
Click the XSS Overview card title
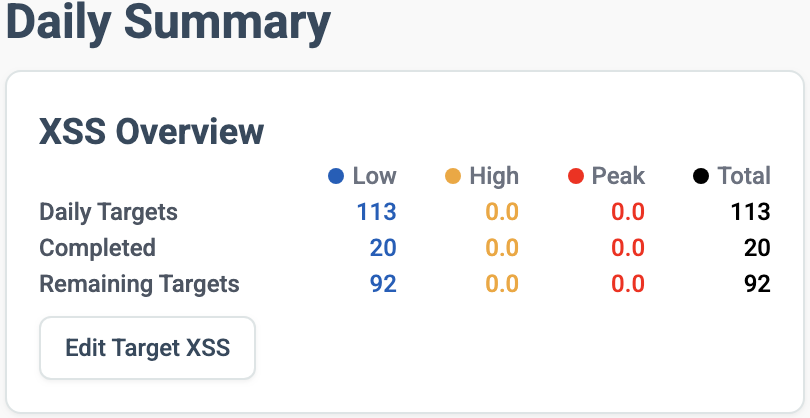[x=151, y=131]
